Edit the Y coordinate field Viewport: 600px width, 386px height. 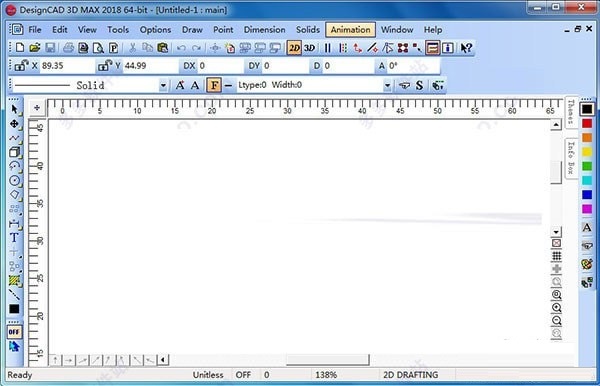point(151,66)
